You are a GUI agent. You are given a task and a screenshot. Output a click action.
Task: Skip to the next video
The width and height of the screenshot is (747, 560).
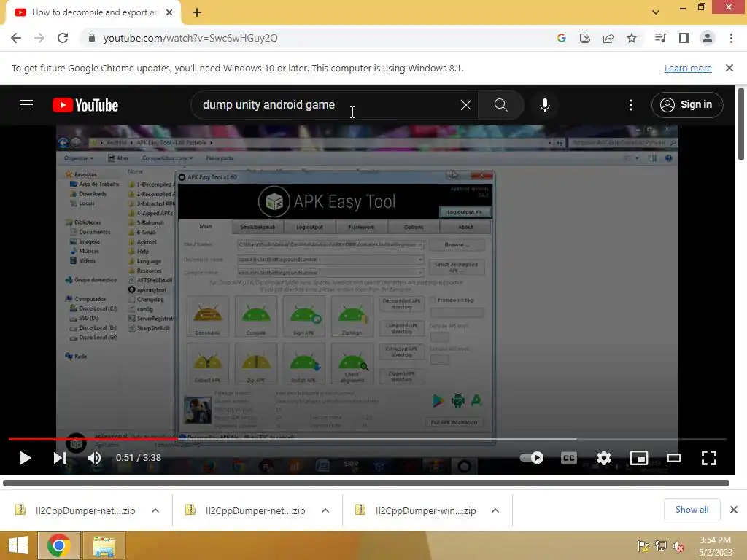60,458
